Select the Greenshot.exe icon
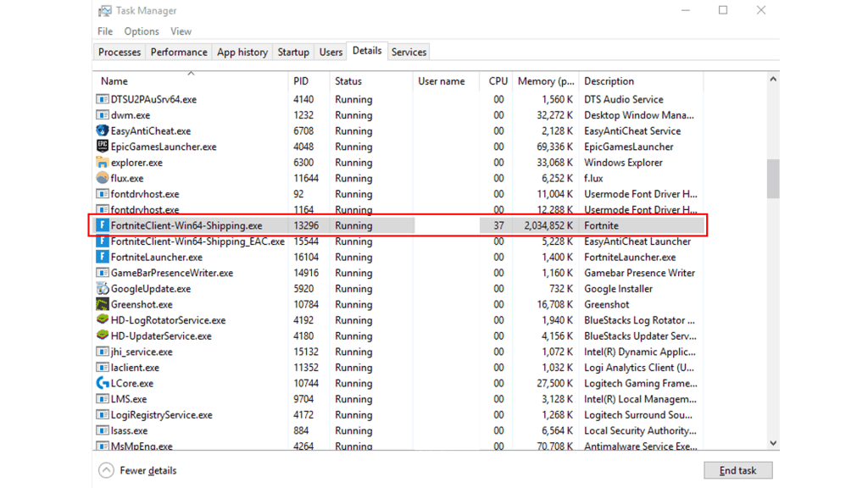 point(103,304)
